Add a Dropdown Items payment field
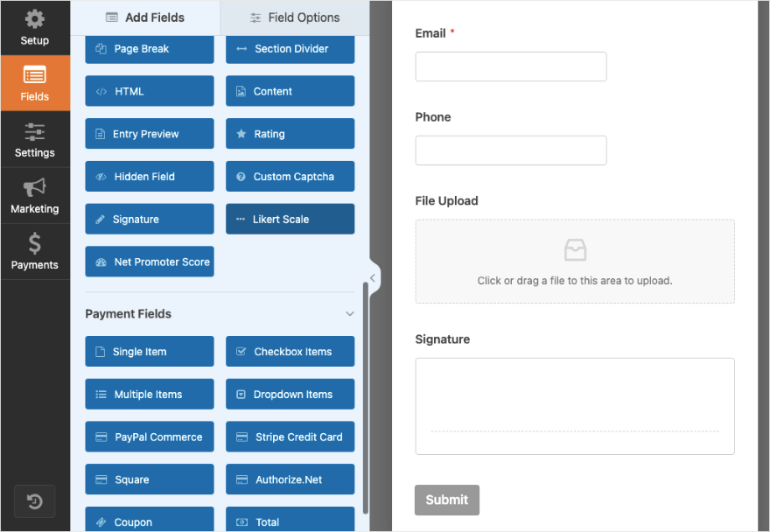This screenshot has height=532, width=770. tap(290, 395)
